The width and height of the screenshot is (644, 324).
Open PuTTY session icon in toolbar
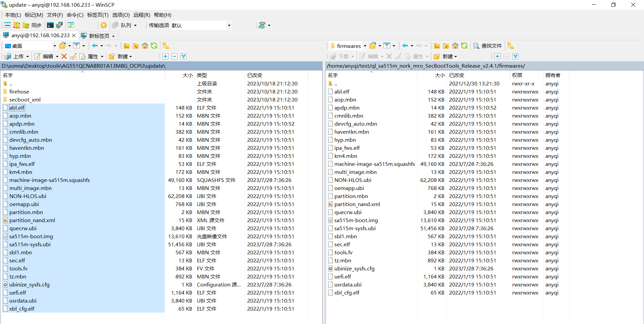[x=59, y=25]
